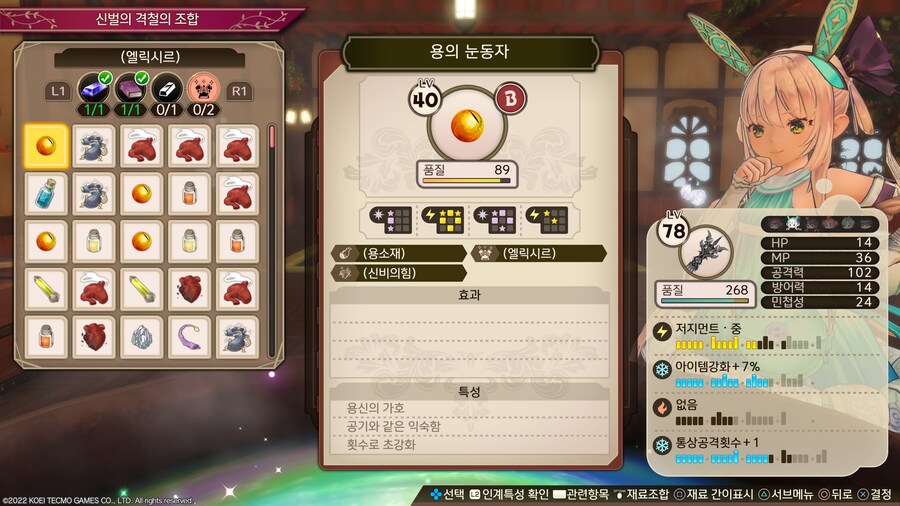Choose the silver crystal ore item
The image size is (900, 506).
142,337
